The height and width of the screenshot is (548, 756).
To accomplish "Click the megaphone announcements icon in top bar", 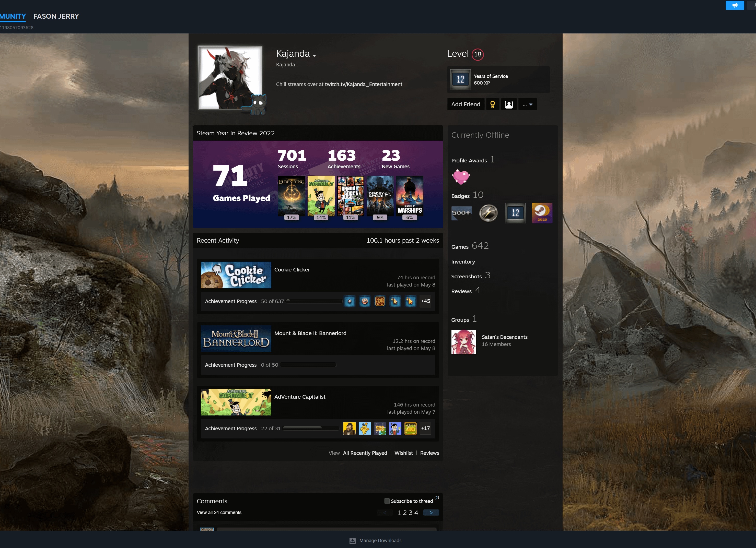I will tap(735, 5).
